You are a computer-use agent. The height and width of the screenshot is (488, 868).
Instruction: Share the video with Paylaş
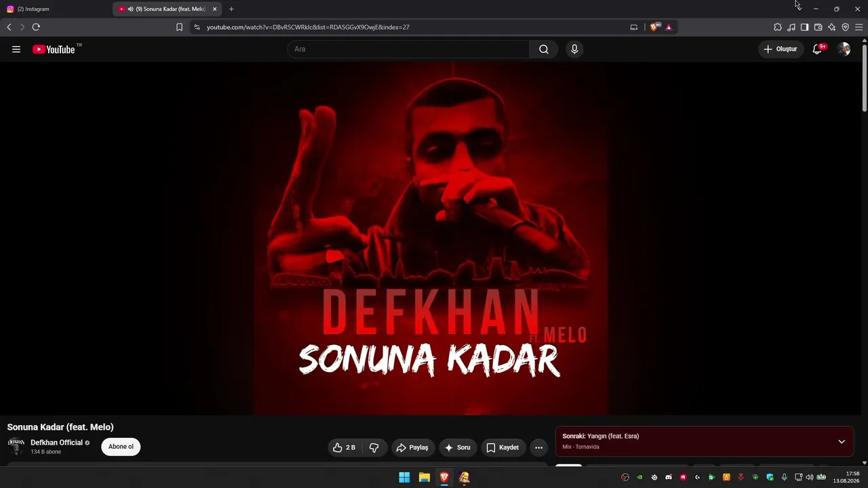tap(412, 447)
